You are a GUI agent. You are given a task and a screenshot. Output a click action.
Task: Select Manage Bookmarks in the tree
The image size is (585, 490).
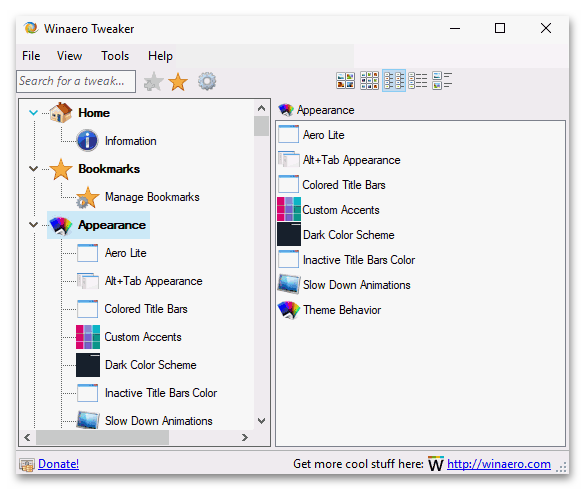coord(152,197)
